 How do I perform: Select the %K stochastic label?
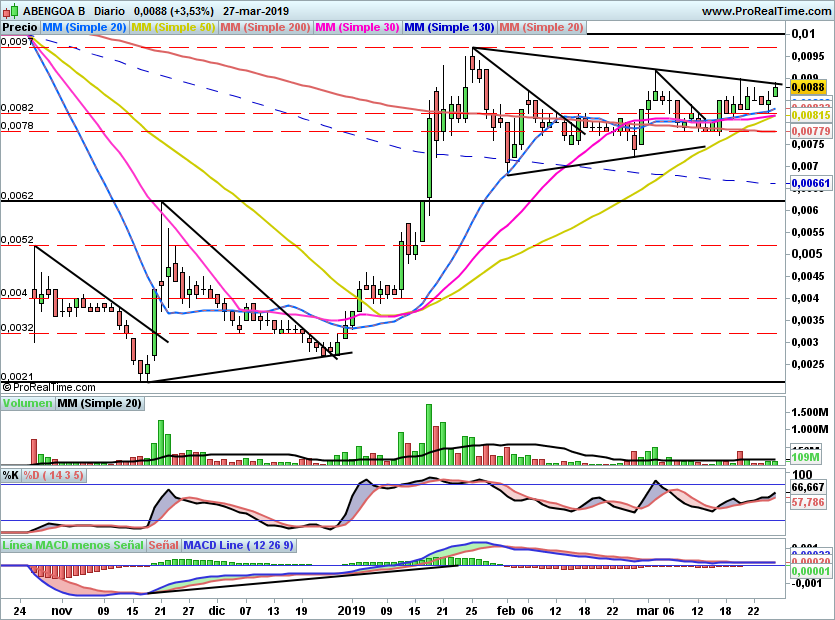pyautogui.click(x=11, y=475)
